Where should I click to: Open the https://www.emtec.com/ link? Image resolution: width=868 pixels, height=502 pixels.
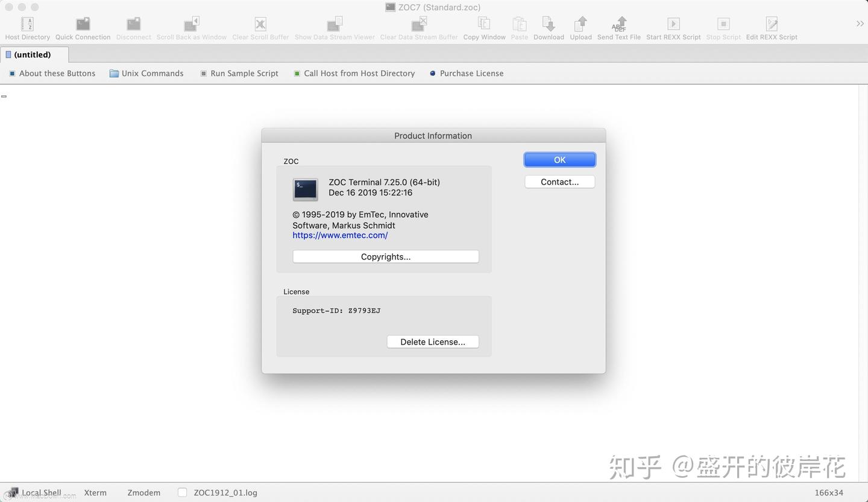[339, 235]
